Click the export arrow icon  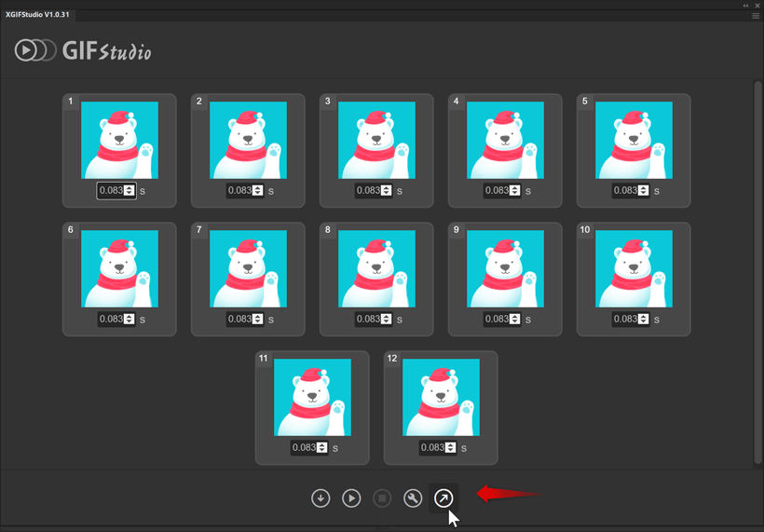(x=443, y=498)
